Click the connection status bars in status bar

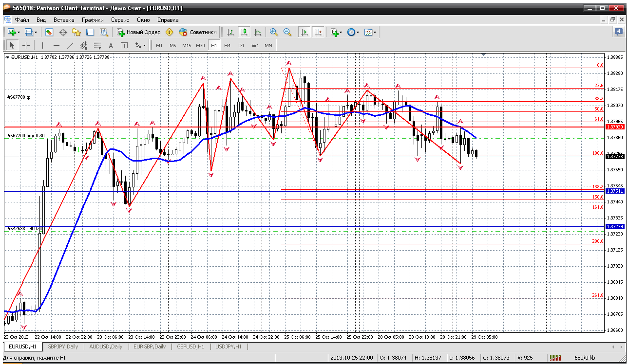coord(555,358)
